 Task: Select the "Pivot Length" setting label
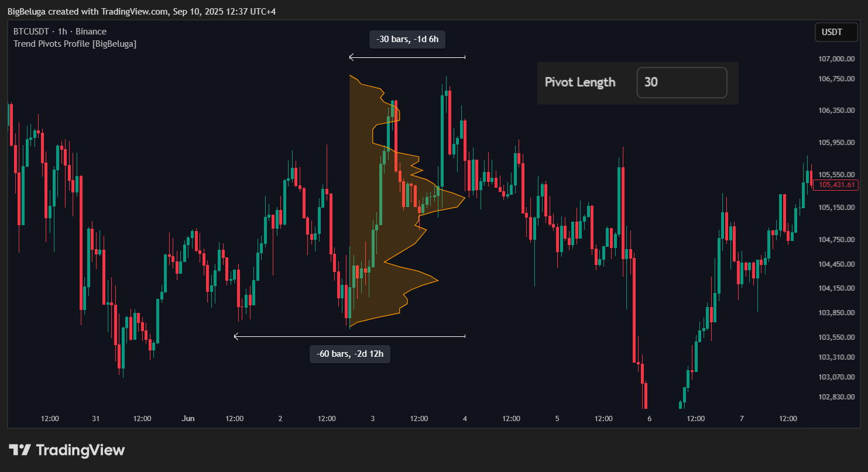[580, 82]
